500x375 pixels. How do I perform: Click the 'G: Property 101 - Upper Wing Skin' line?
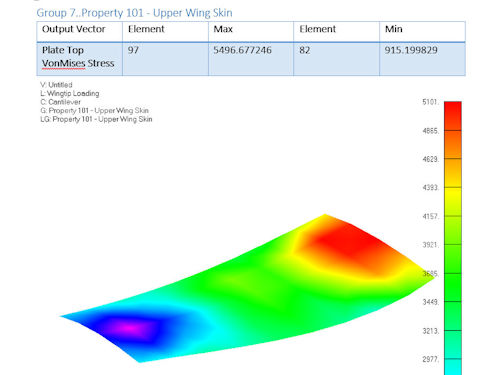click(x=94, y=110)
